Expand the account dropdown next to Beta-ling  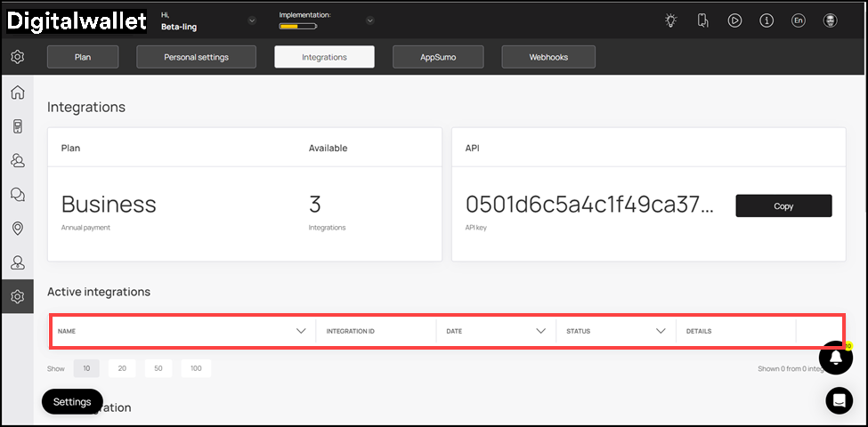click(251, 20)
